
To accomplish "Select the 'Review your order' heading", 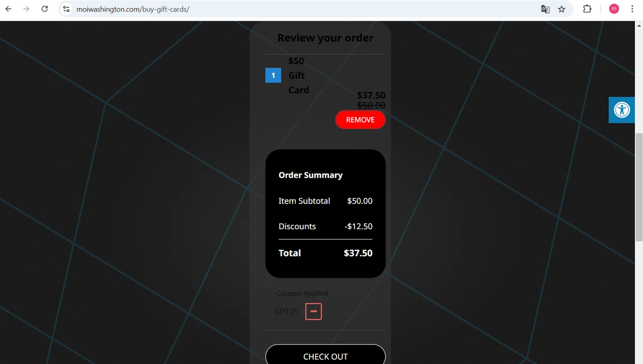I will [325, 38].
